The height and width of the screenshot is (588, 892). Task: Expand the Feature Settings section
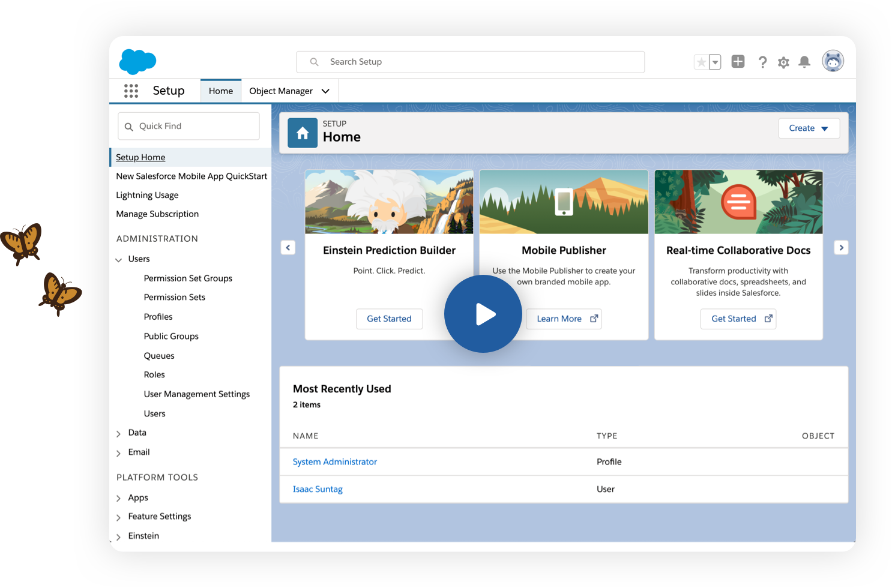click(119, 517)
